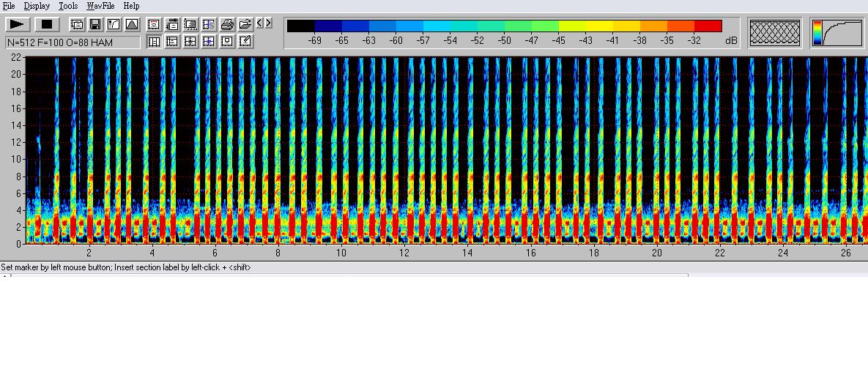This screenshot has width=868, height=375.
Task: Open the Help menu
Action: click(x=131, y=6)
